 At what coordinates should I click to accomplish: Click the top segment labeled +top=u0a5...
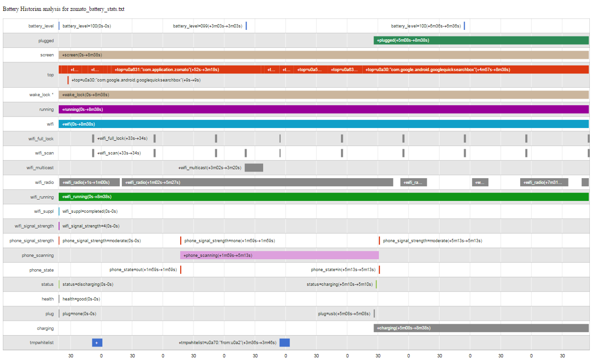[310, 70]
